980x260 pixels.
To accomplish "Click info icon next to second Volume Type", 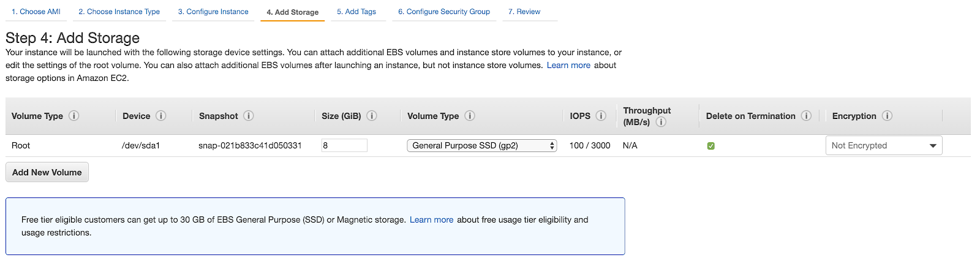I will pos(470,116).
